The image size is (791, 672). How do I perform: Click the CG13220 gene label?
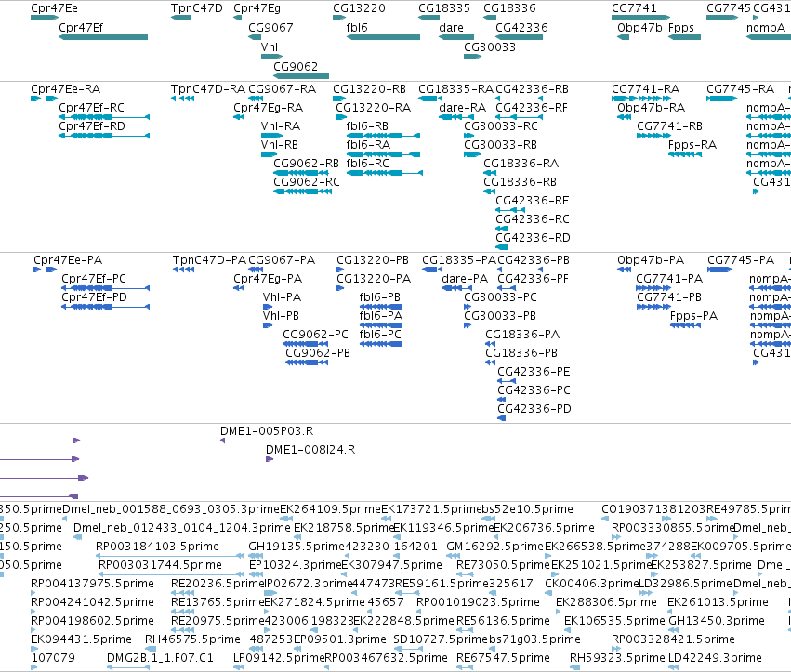[359, 8]
